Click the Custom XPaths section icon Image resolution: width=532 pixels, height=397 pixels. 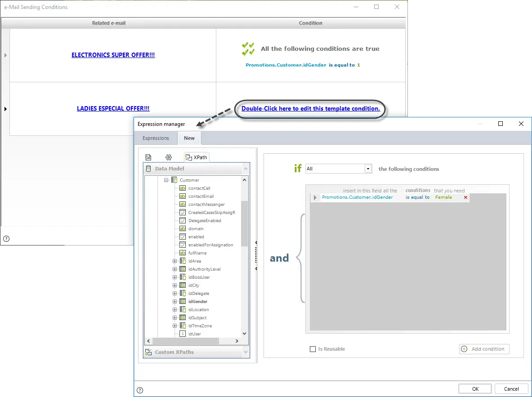click(x=148, y=352)
